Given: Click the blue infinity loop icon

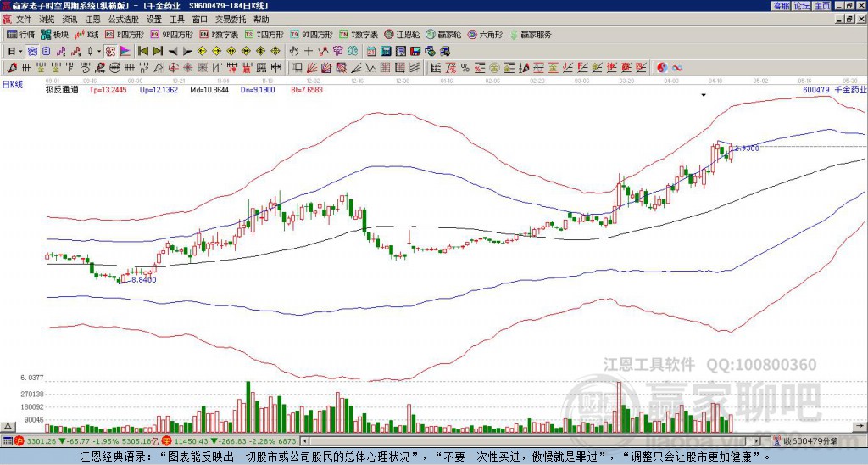Looking at the screenshot, I should [x=677, y=68].
